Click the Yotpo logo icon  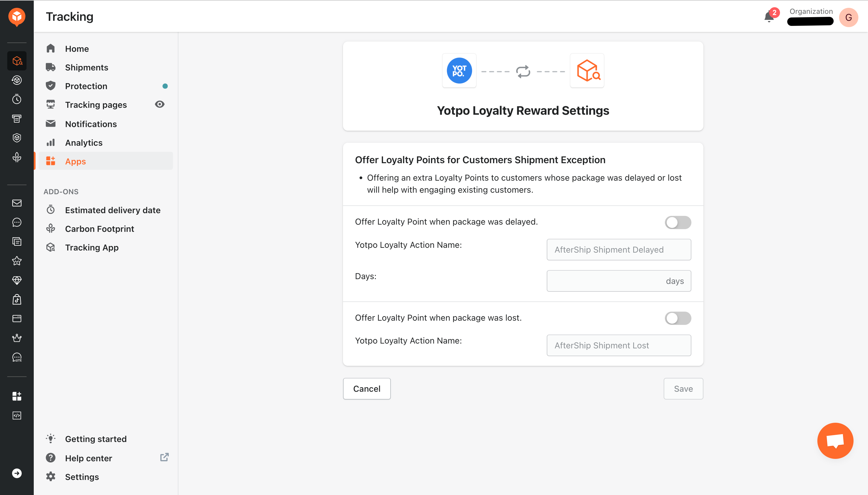pos(459,71)
